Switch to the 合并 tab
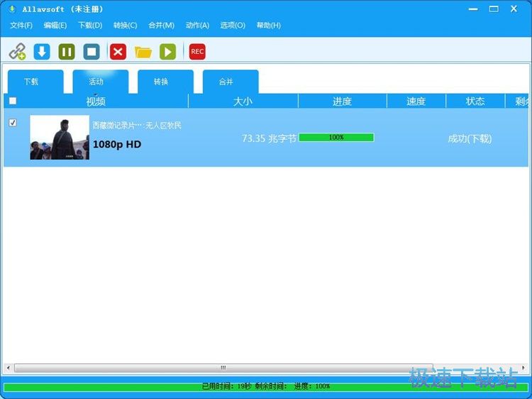532x399 pixels. [x=226, y=82]
